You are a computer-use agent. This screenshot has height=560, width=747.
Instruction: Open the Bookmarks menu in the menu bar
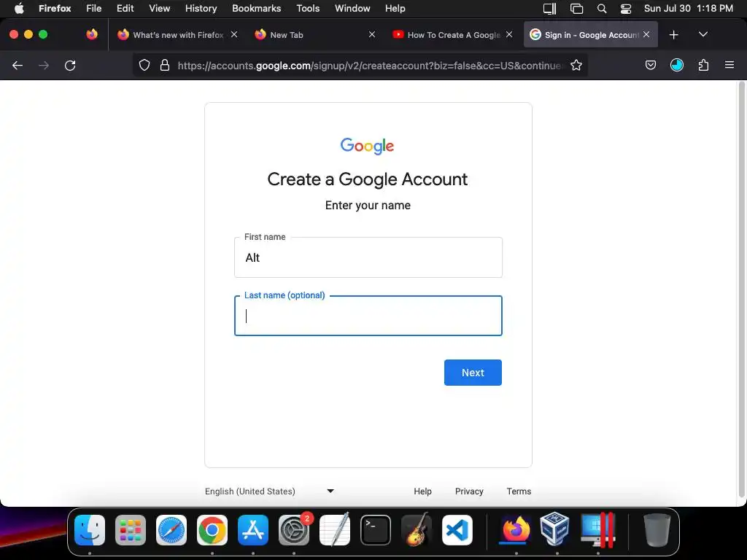point(256,8)
